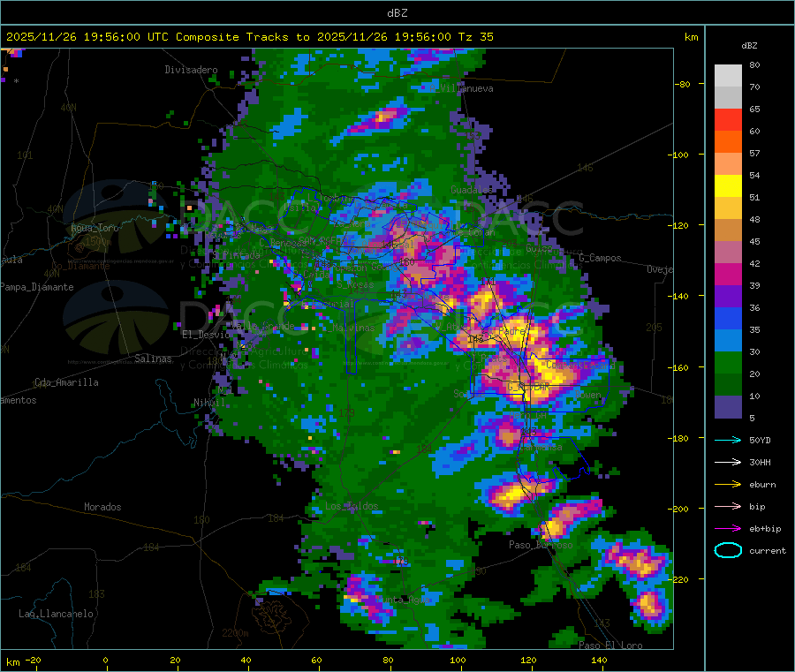Click the 30HM legend label
Image resolution: width=795 pixels, height=672 pixels.
tap(760, 462)
